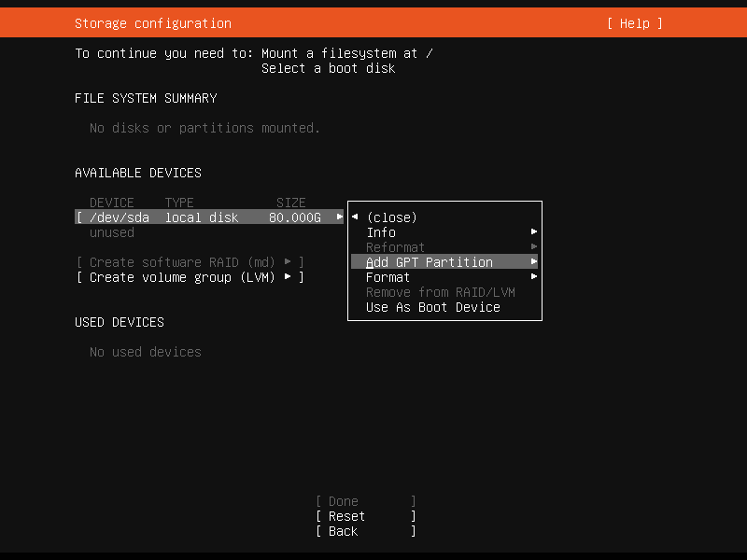Expand the Create software RAID arrow
Screen dimensions: 747x560
click(x=288, y=261)
